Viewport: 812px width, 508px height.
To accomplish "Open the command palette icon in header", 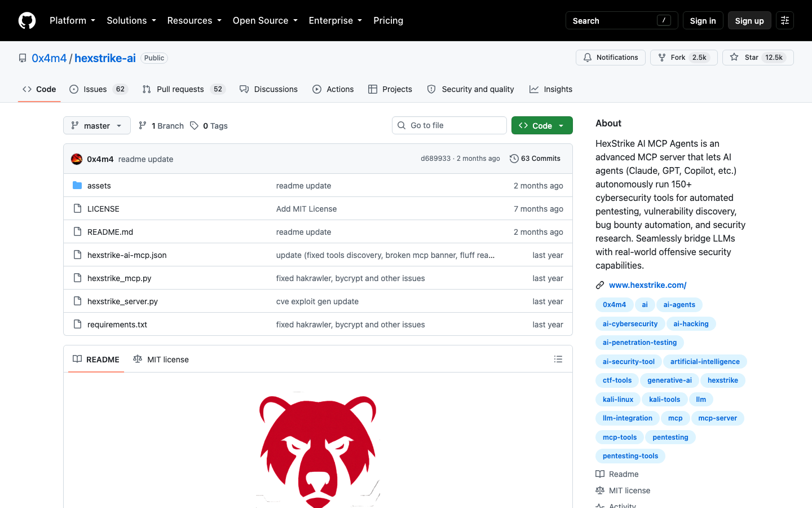I will click(x=785, y=20).
